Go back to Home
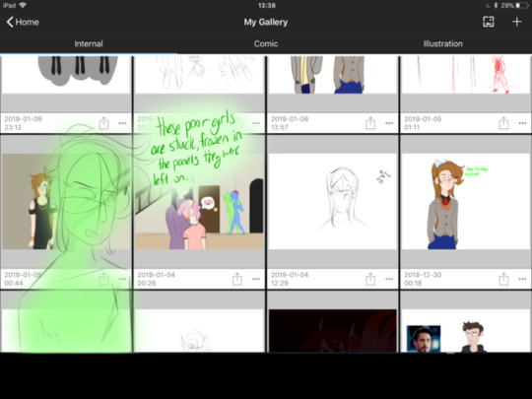This screenshot has height=399, width=532. pyautogui.click(x=23, y=22)
